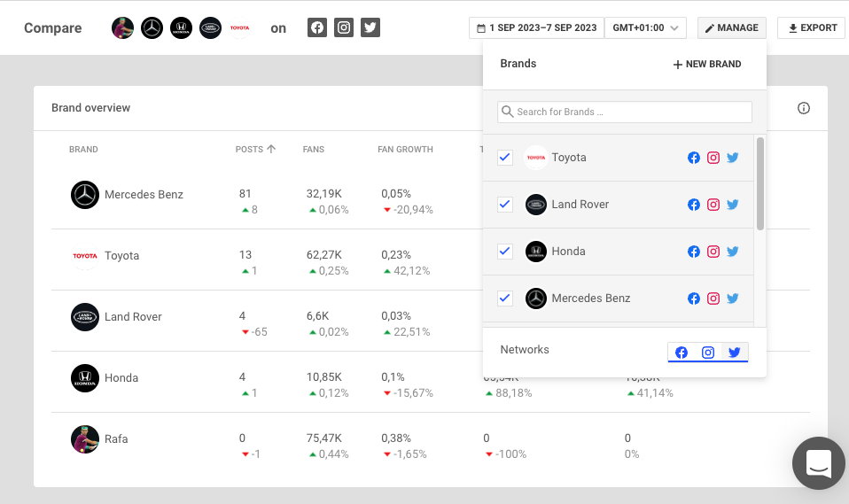849x504 pixels.
Task: Click Mercedes Benz's Facebook icon in Brands list
Action: 694,299
